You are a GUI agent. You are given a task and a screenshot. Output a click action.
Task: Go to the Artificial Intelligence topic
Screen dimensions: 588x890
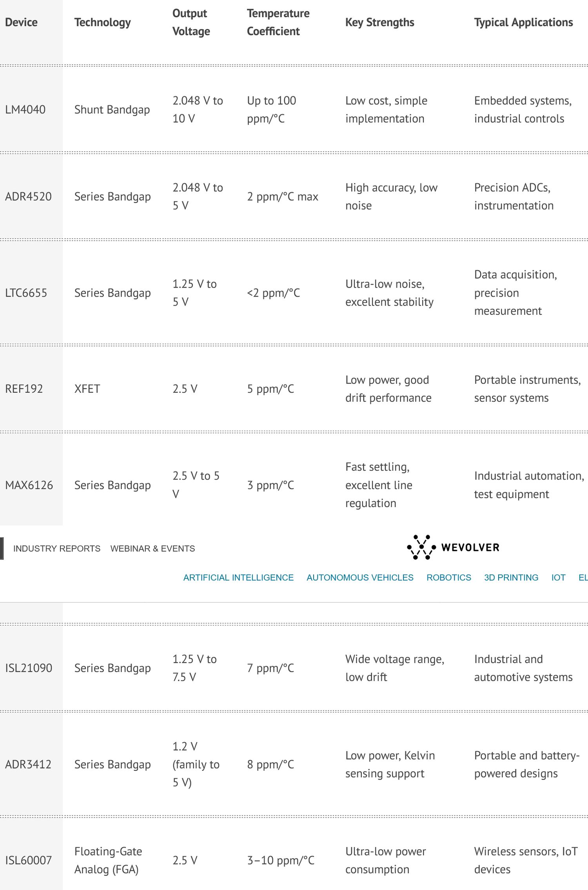tap(238, 578)
